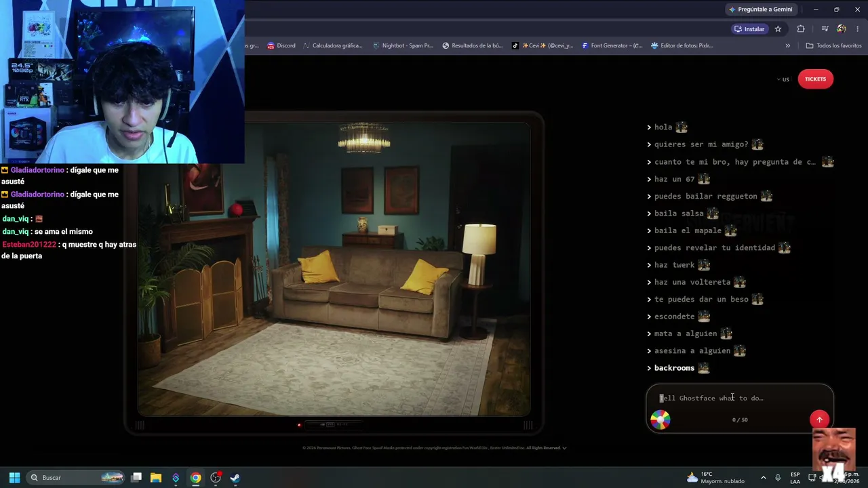Expand the footer copyright chevron
Screen dimensions: 868x488
coord(565,448)
